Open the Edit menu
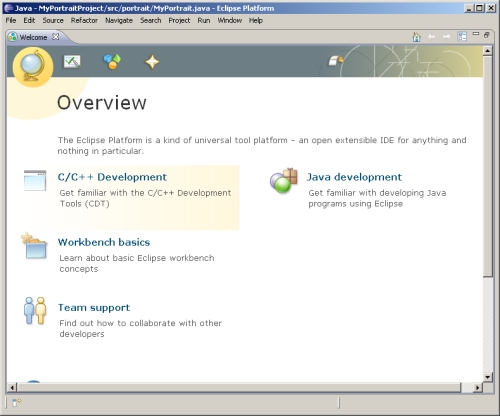 coord(29,20)
